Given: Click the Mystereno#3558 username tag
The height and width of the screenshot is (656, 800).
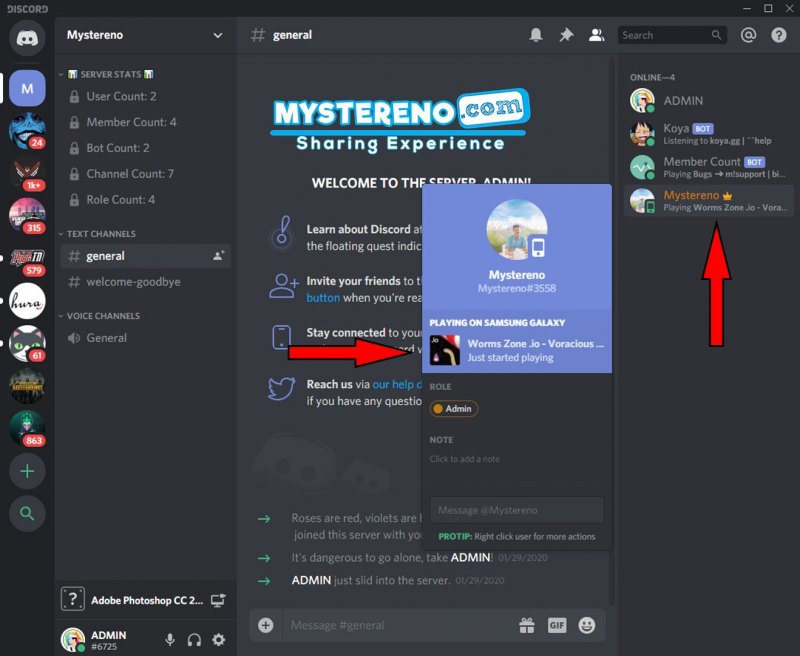Looking at the screenshot, I should [x=517, y=288].
